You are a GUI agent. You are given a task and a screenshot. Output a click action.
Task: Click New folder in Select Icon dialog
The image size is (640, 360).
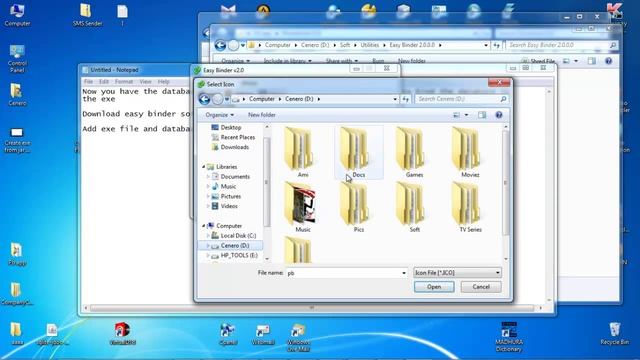(262, 115)
